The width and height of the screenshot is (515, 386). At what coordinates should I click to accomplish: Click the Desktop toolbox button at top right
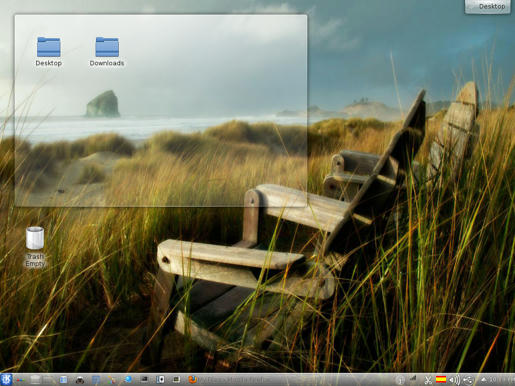point(488,7)
